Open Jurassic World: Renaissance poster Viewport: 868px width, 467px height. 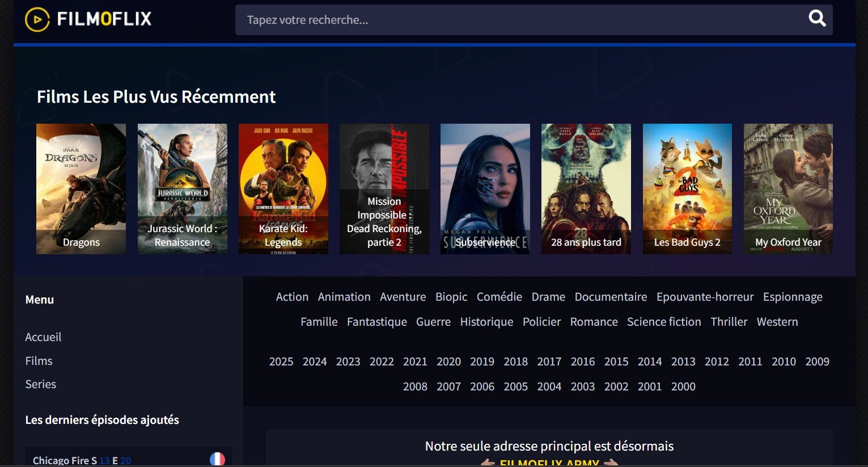point(183,189)
